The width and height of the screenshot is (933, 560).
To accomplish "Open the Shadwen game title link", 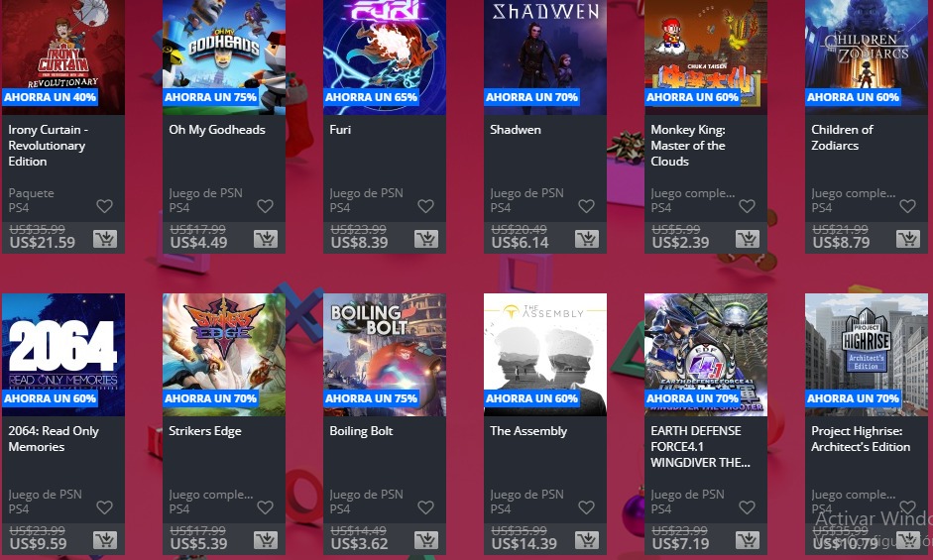I will [x=516, y=129].
